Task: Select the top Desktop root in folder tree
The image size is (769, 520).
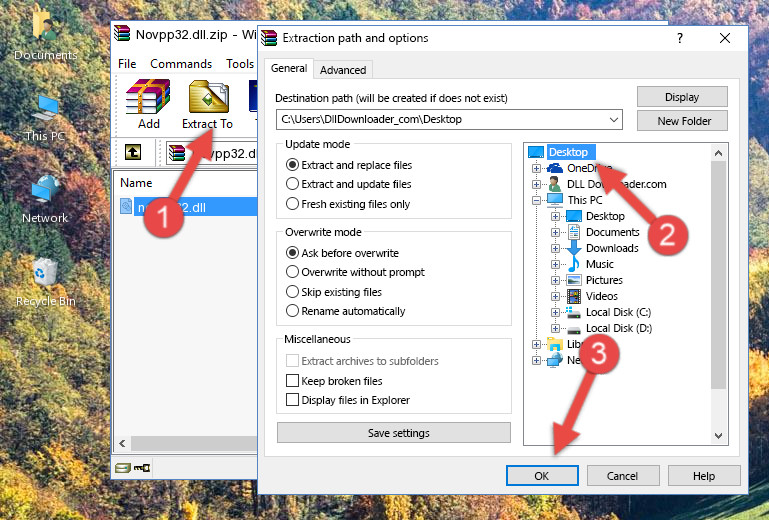Action: 568,152
